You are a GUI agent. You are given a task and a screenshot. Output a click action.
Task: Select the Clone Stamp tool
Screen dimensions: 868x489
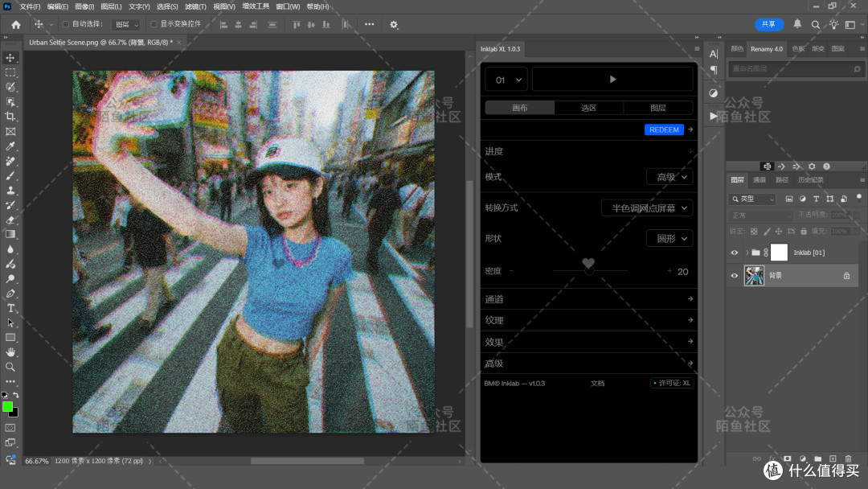(10, 191)
